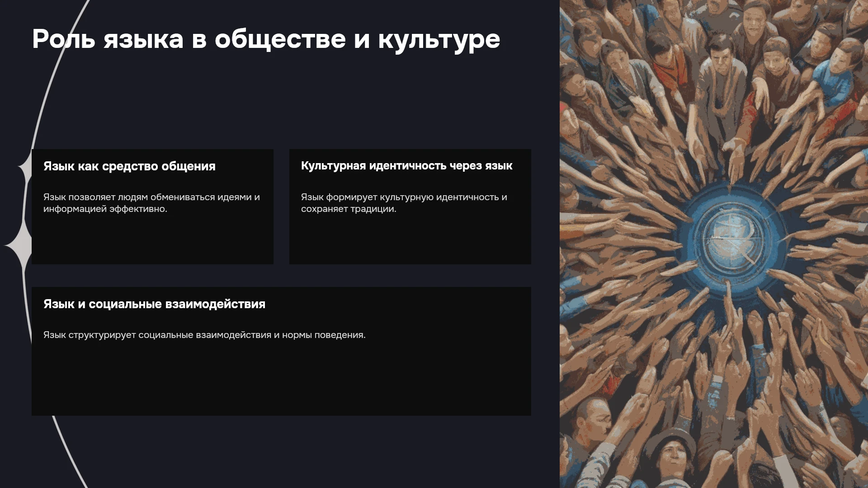Select the heading 'Культурная идентичность через язык'
The image size is (868, 488).
406,166
